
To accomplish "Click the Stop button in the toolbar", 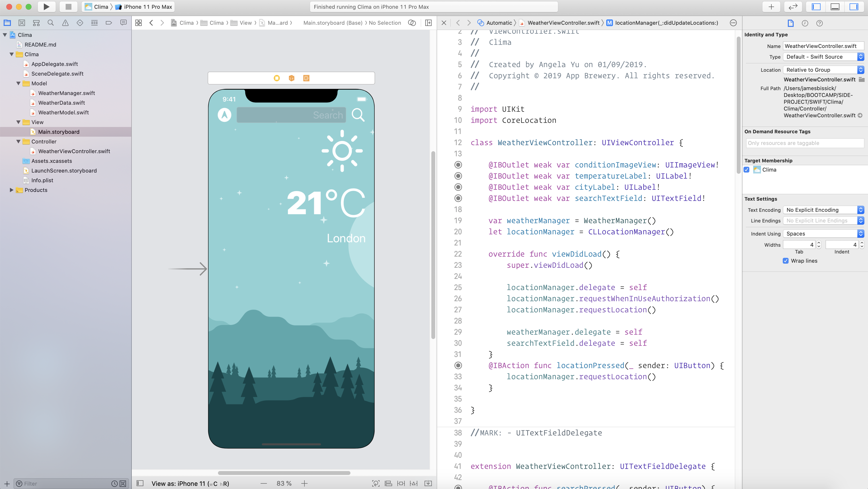I will (x=68, y=7).
